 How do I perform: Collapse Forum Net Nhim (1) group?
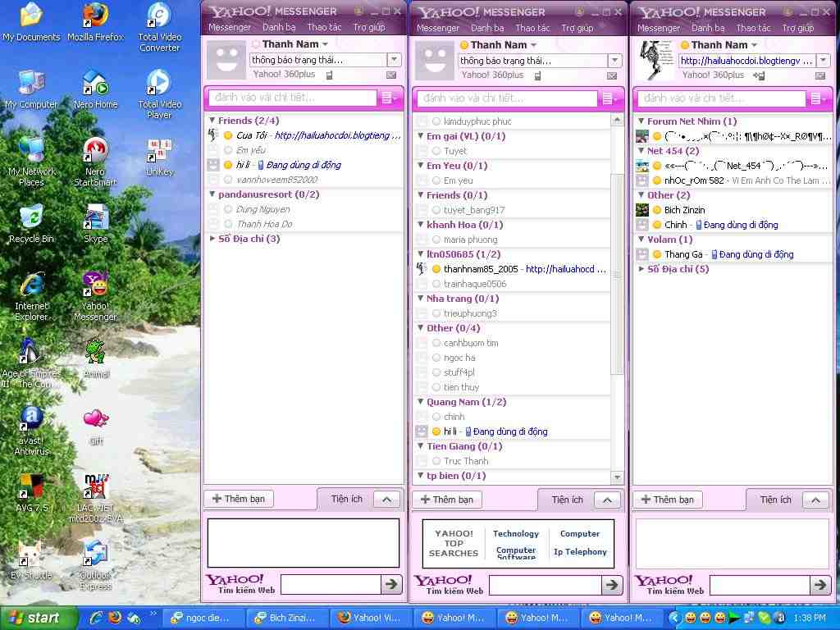coord(641,121)
